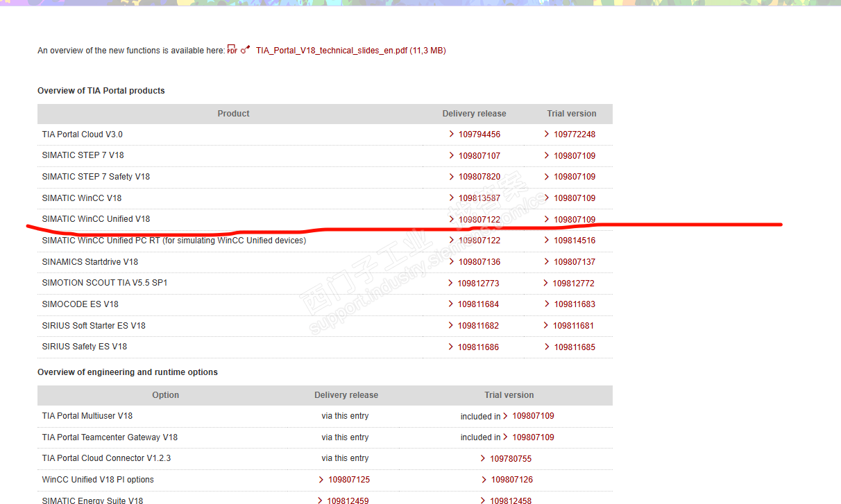Click 'Overview of TIA Portal products' heading
Screen dimensions: 841x504
coord(101,91)
